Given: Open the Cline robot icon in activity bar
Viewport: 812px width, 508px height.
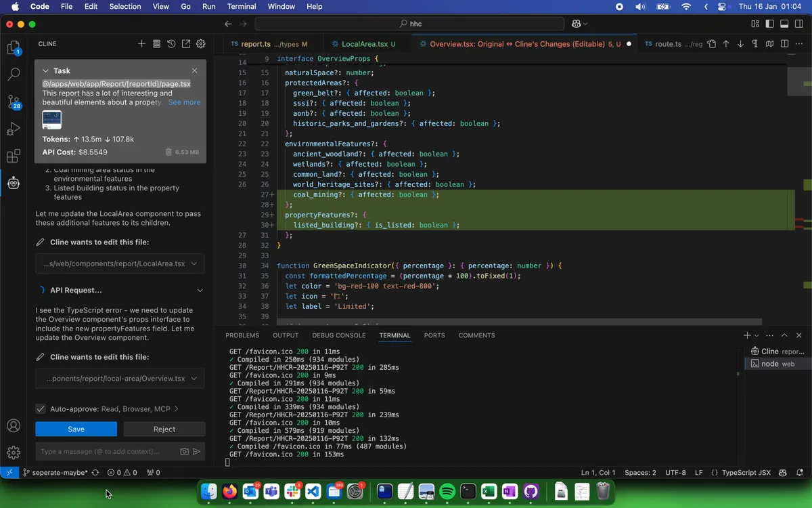Looking at the screenshot, I should (x=14, y=183).
